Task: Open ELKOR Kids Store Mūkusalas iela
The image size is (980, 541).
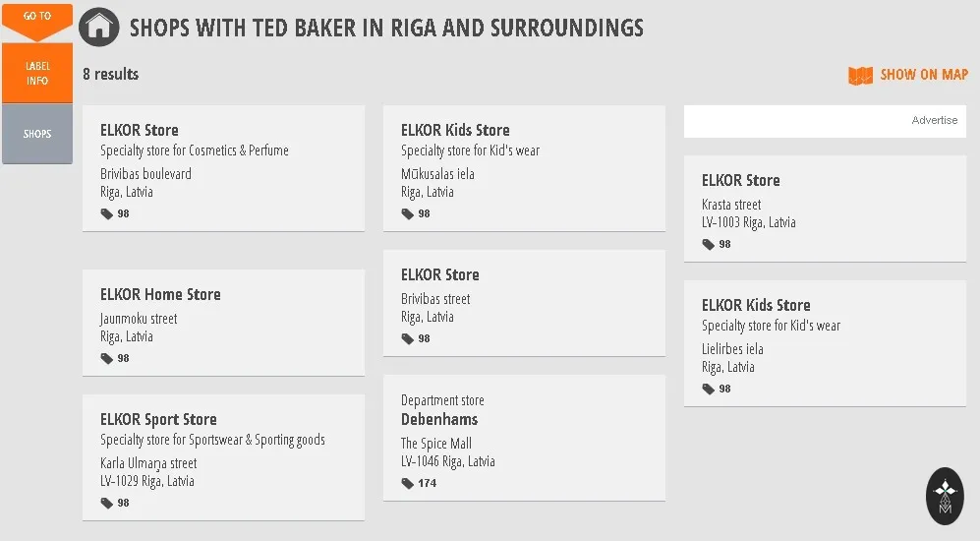Action: pos(524,168)
